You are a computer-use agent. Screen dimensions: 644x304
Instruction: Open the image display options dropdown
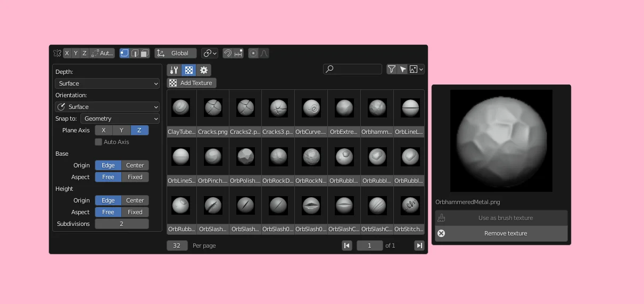416,69
